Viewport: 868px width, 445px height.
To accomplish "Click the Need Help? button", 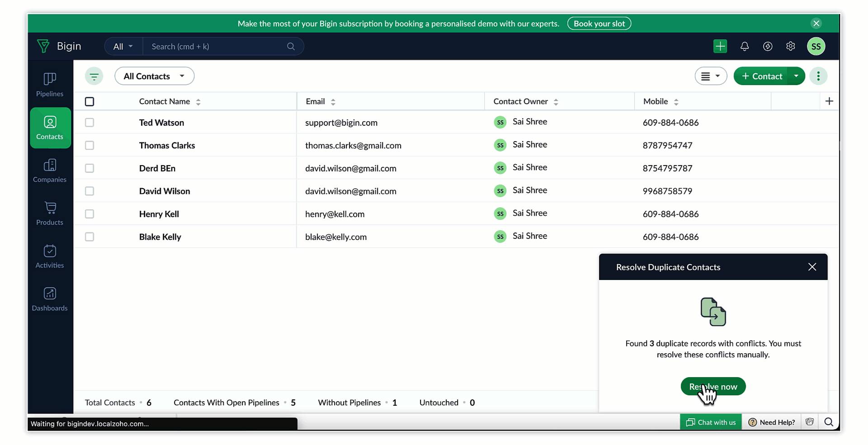I will click(x=772, y=422).
